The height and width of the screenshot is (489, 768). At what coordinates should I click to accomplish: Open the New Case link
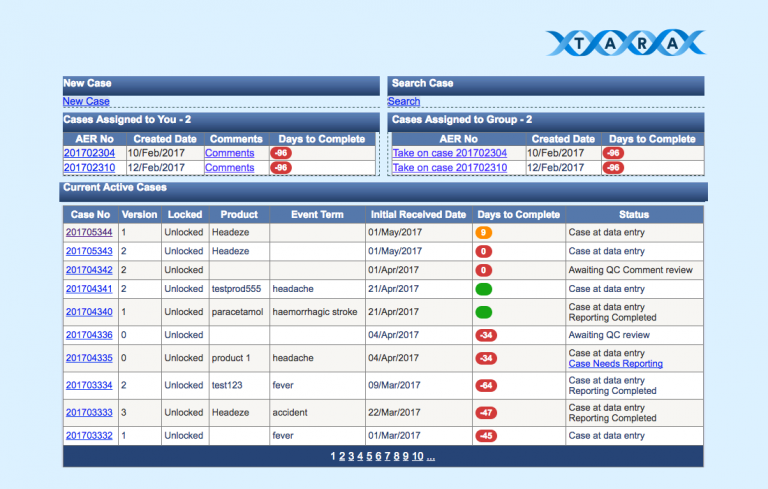(x=86, y=101)
